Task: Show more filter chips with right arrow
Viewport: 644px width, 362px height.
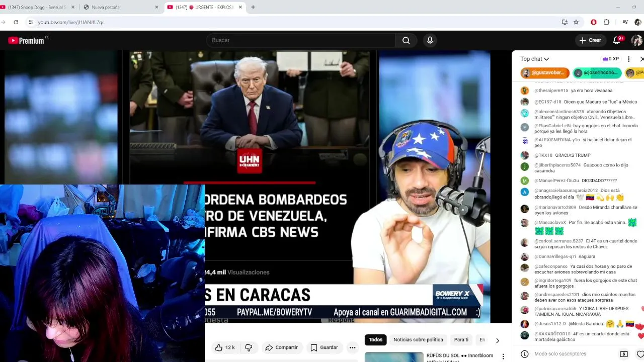Action: pos(498,340)
